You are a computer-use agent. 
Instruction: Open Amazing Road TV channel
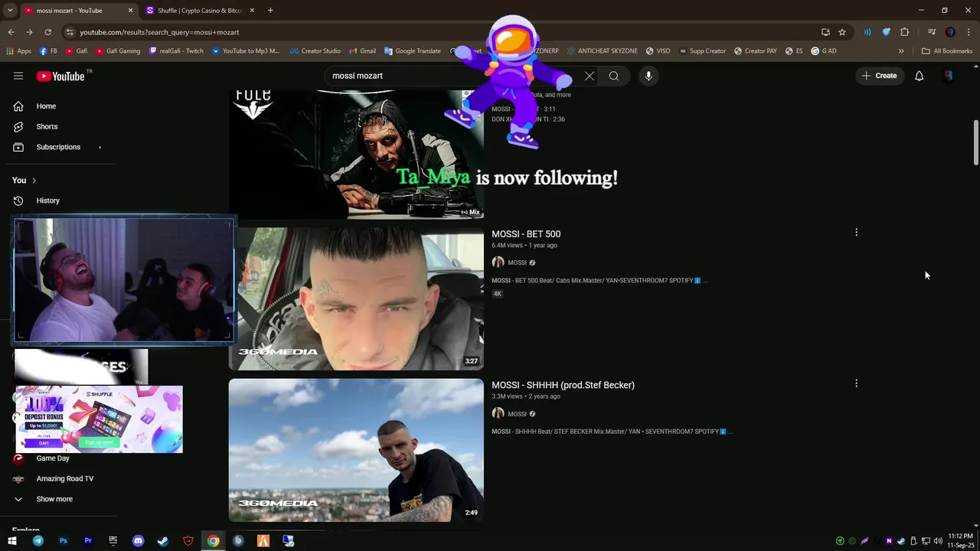(x=65, y=478)
